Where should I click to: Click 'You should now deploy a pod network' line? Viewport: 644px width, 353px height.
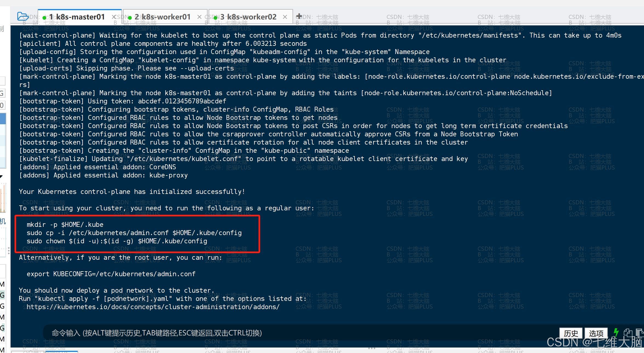click(117, 290)
